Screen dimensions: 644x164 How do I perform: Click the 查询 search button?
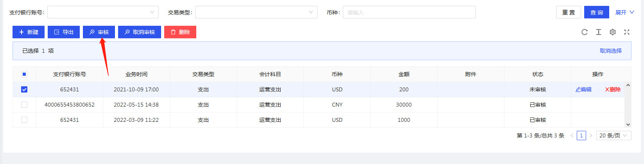pos(596,12)
